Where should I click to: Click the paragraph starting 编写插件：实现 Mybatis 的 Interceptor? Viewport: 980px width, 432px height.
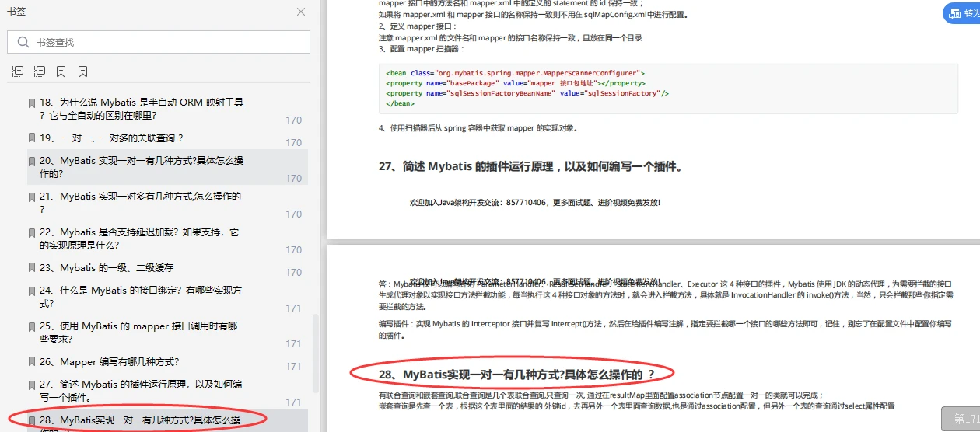coord(665,329)
